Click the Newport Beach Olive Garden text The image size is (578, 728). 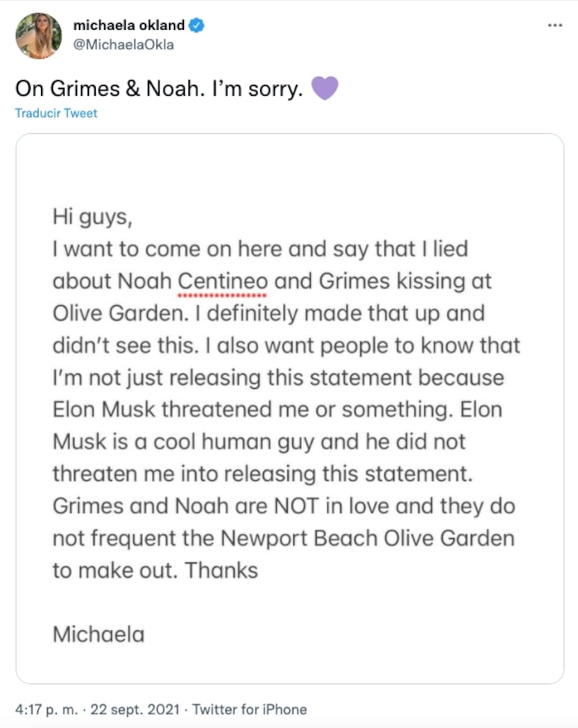tap(367, 539)
